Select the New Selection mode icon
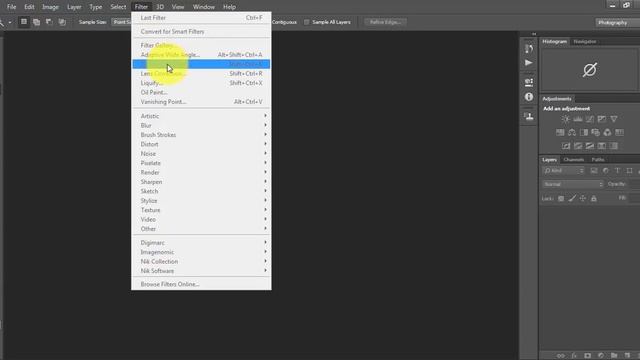Screen dimensions: 640x360 click(x=24, y=22)
